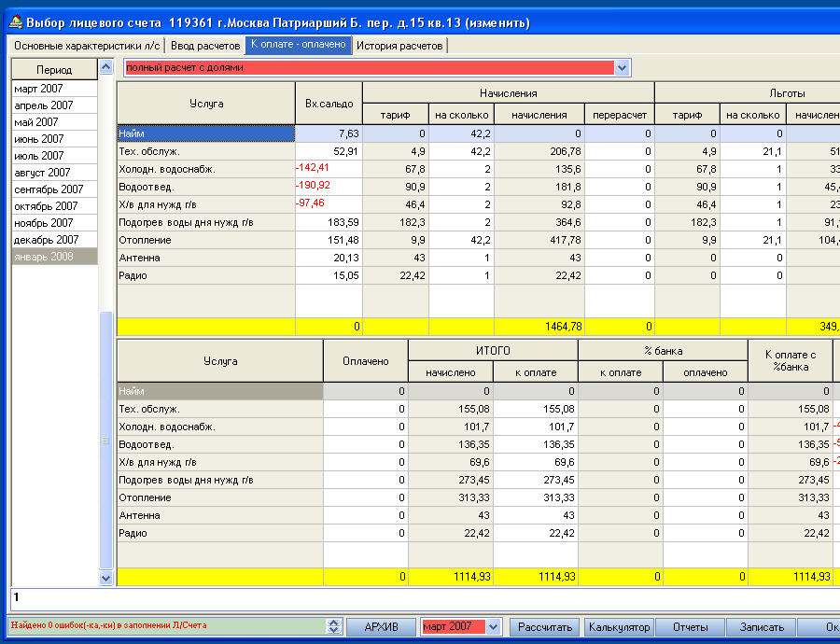Viewport: 840px width, 644px height.
Task: Select the 'Найм' row in the upper table
Action: click(x=206, y=133)
